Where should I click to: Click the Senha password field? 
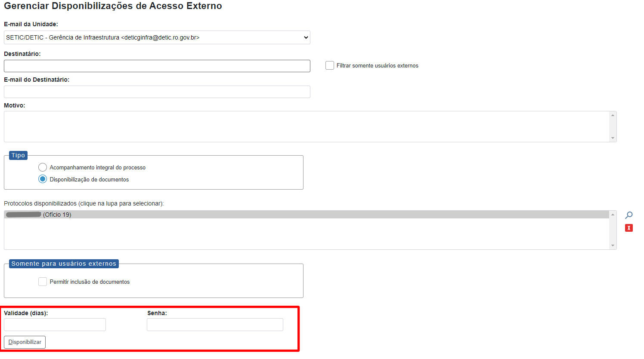215,325
